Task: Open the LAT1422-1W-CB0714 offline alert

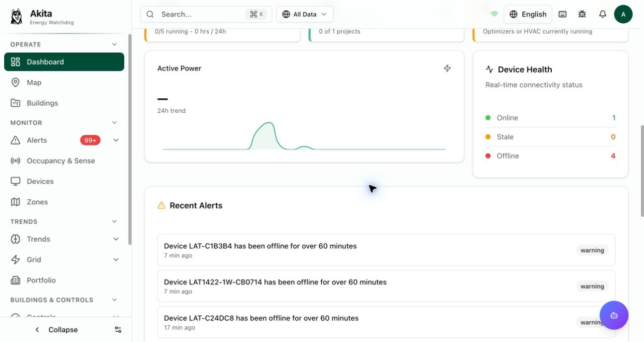Action: tap(386, 286)
